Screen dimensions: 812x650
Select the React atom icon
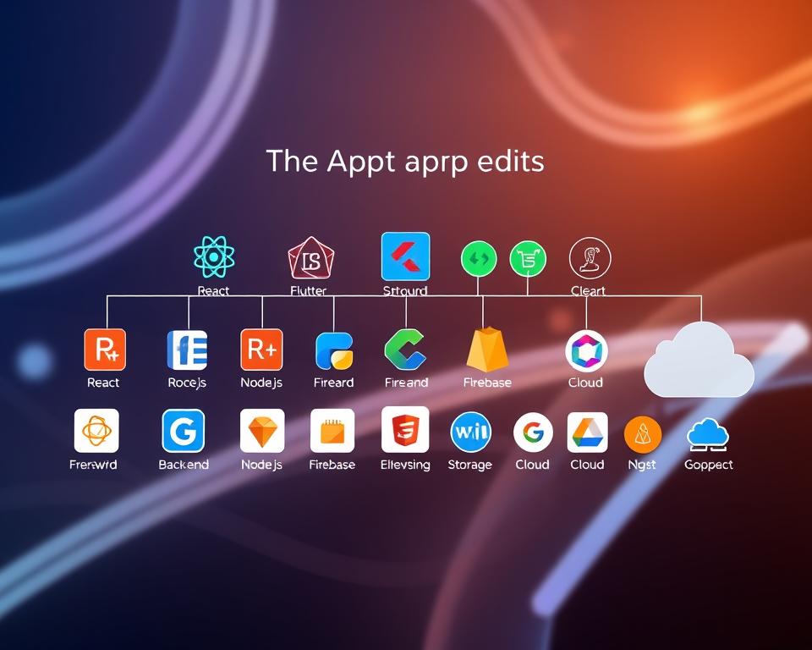click(213, 255)
